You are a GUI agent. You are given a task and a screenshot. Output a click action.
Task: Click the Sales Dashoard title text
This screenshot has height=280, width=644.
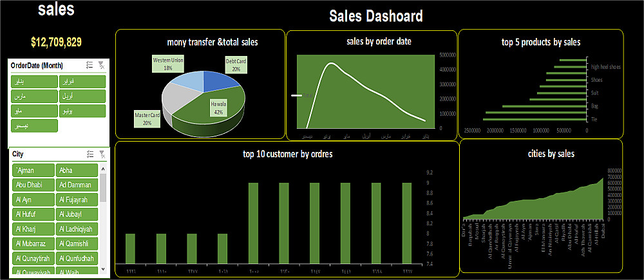376,16
